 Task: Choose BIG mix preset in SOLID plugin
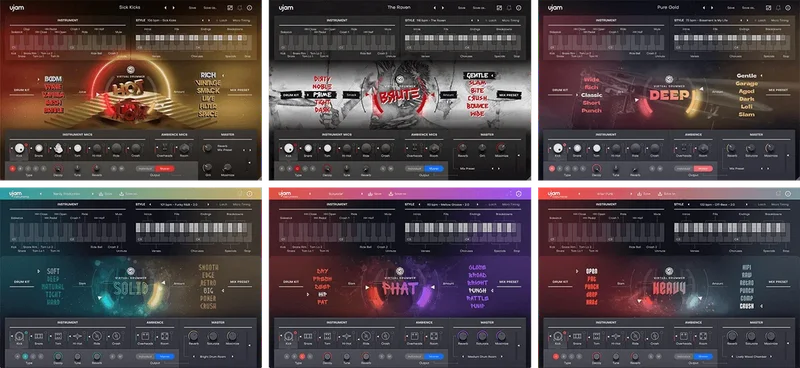208,290
